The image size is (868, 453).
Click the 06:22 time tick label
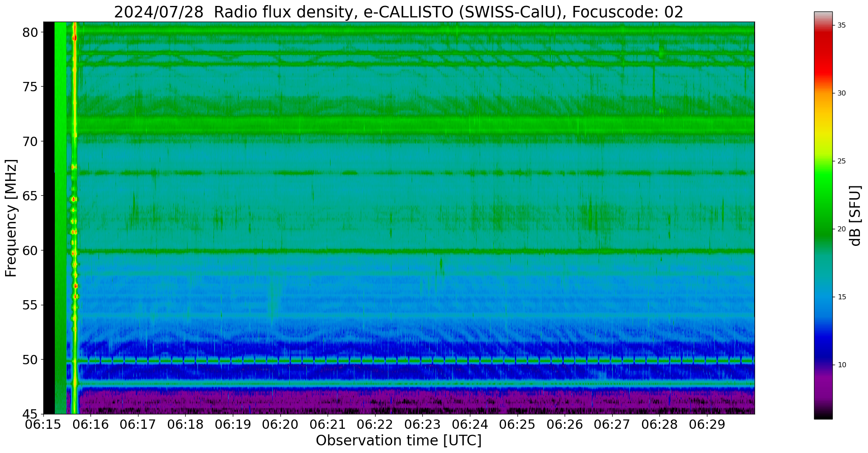point(375,424)
